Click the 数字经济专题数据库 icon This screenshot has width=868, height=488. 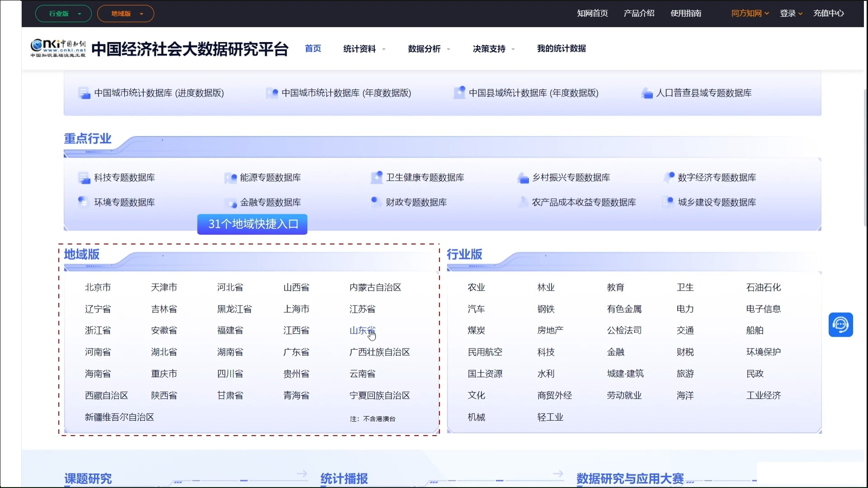[x=669, y=177]
